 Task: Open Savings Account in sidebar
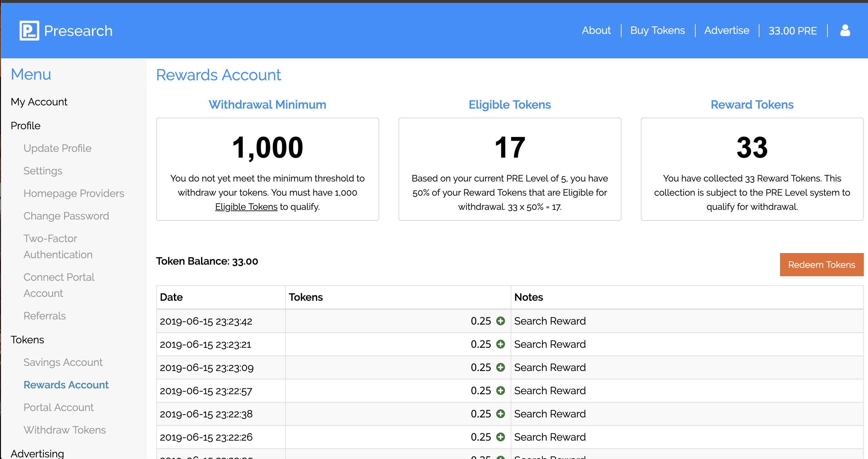tap(63, 362)
